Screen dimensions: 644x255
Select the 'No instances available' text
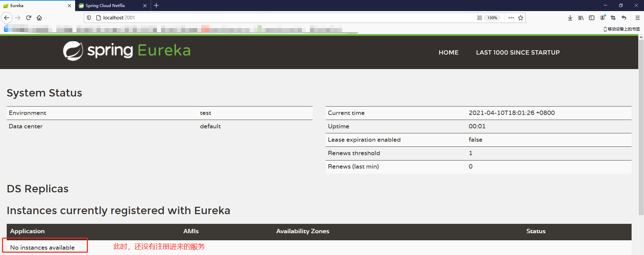pyautogui.click(x=42, y=248)
